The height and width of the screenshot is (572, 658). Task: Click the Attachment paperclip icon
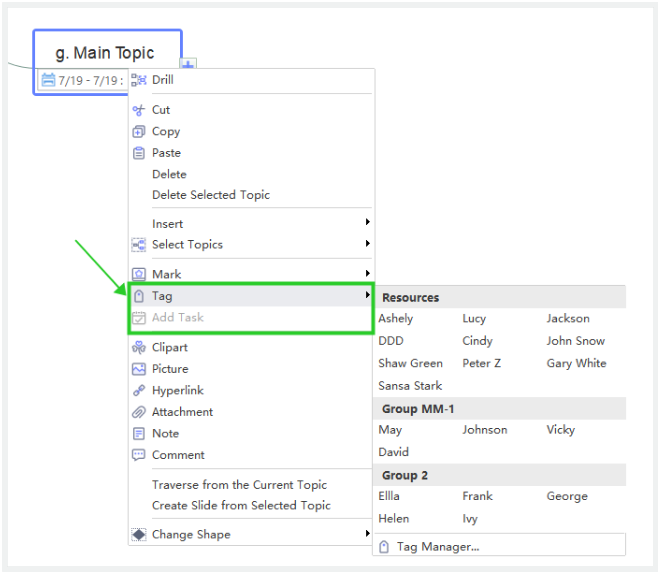pos(139,413)
